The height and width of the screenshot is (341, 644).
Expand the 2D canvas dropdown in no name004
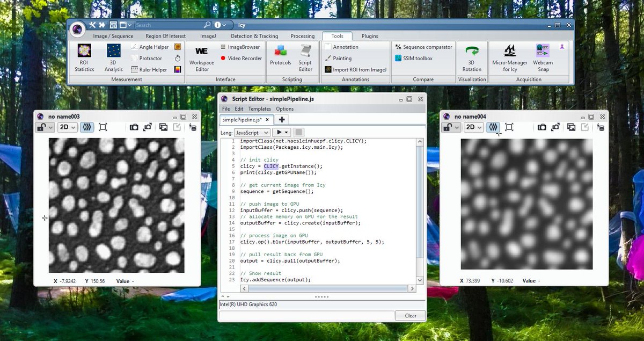(473, 127)
